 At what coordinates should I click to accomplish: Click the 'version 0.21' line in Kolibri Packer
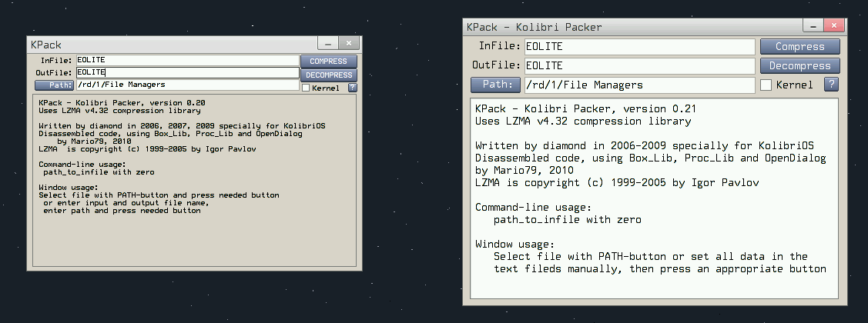click(x=585, y=109)
